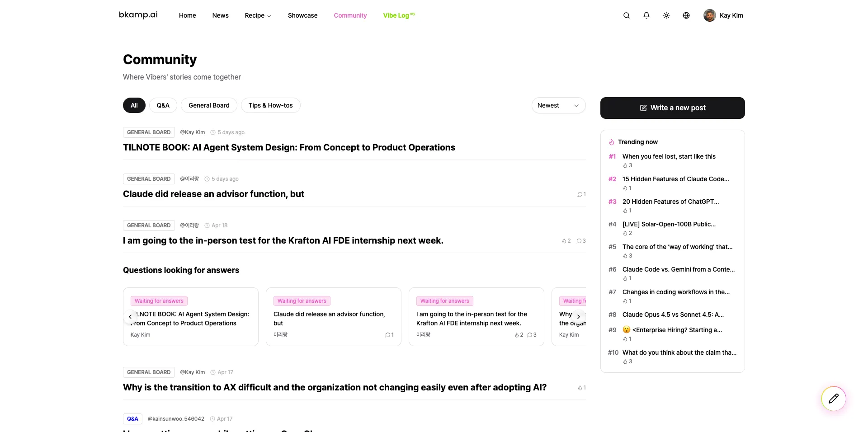Enable the Q&A filter
The width and height of the screenshot is (868, 432).
click(x=163, y=105)
